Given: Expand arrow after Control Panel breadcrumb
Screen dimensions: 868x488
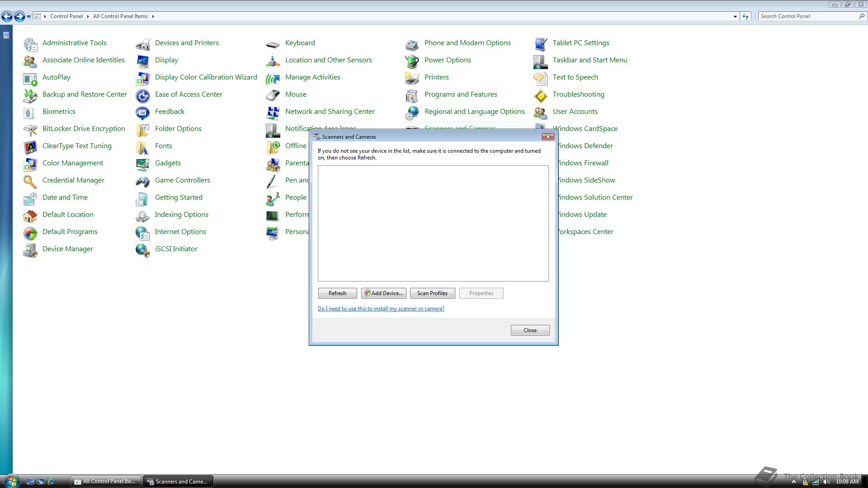Looking at the screenshot, I should click(x=88, y=16).
